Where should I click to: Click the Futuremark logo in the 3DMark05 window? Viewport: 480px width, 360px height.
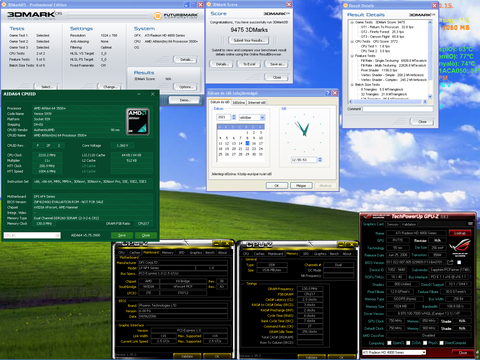[177, 16]
